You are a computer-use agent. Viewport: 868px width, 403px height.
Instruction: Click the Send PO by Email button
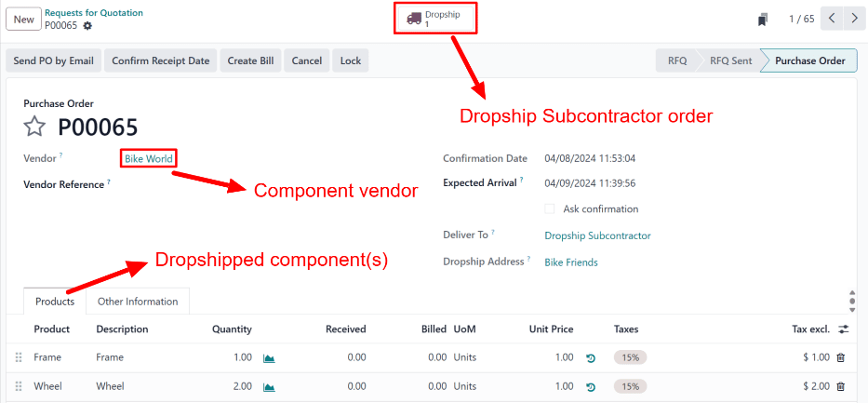tap(53, 60)
